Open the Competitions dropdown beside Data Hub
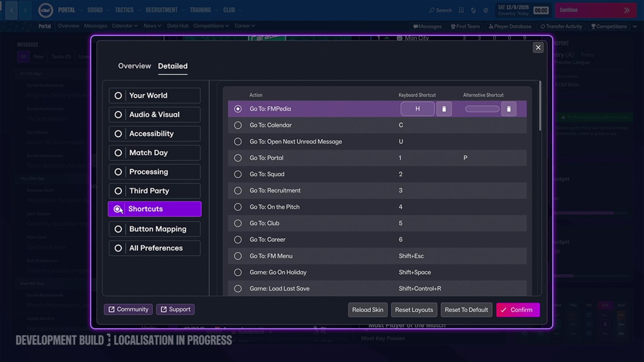Screen dimensions: 644x362 coord(211,26)
